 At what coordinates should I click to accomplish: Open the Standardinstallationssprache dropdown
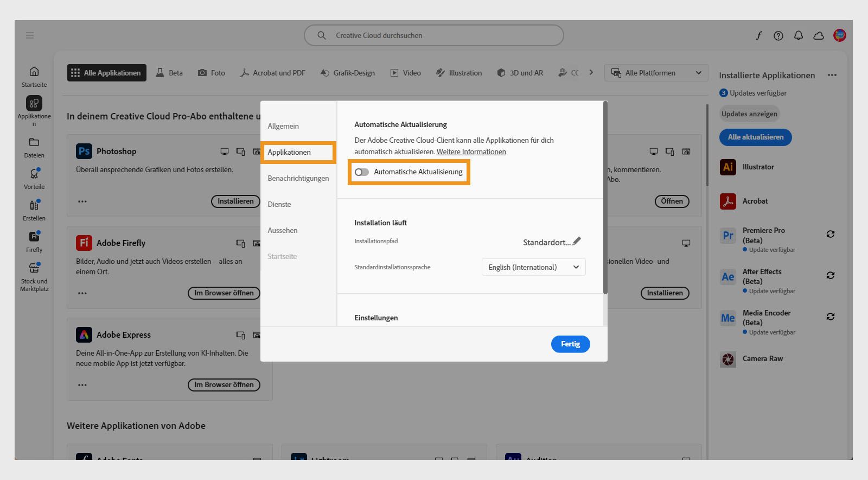click(534, 267)
